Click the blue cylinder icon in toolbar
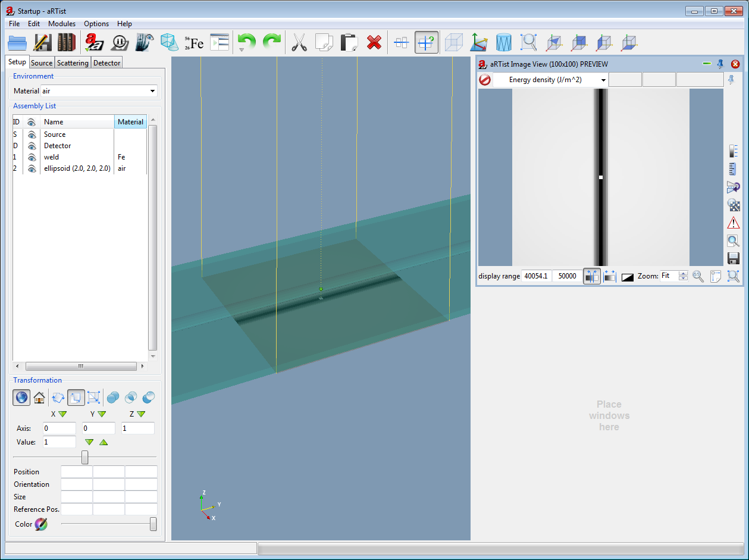The height and width of the screenshot is (560, 749). [x=504, y=43]
